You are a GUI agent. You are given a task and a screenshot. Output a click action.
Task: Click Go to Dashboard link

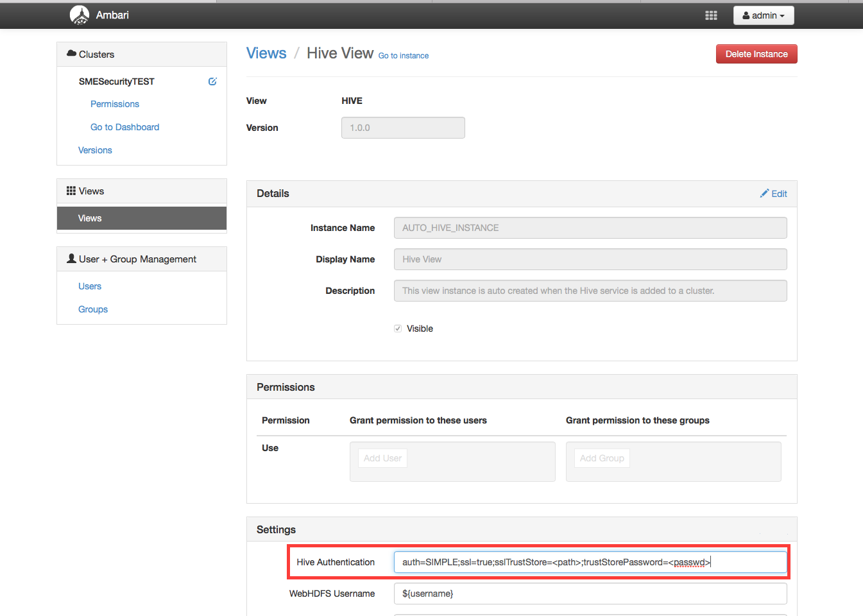coord(124,127)
